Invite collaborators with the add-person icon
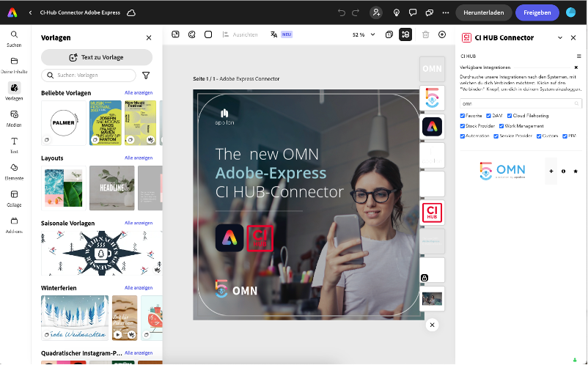Image resolution: width=588 pixels, height=365 pixels. coord(376,12)
